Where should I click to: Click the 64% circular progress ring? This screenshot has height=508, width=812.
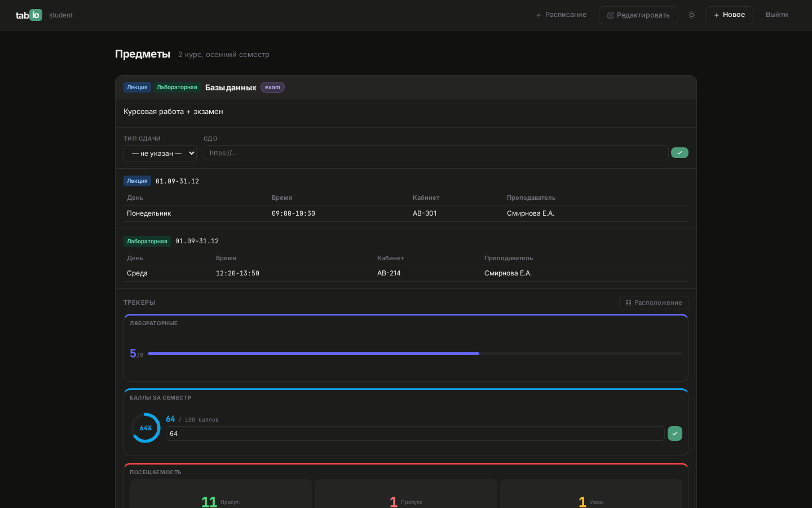(x=145, y=428)
